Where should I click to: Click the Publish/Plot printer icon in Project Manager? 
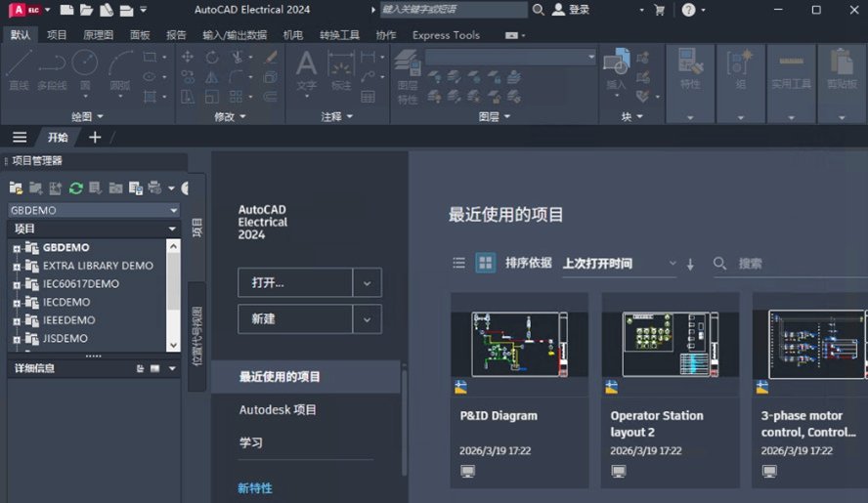click(155, 189)
